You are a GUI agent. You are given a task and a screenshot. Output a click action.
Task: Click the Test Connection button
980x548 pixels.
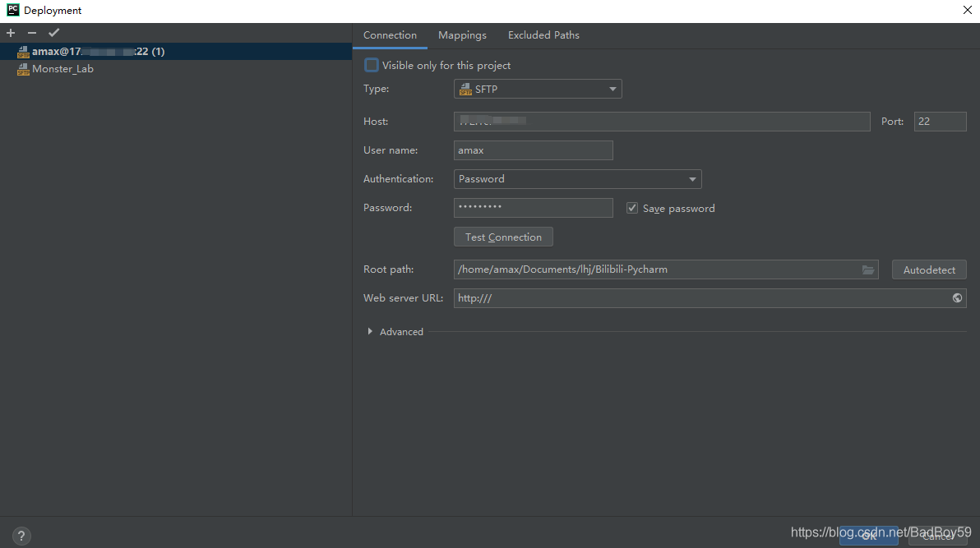(503, 237)
